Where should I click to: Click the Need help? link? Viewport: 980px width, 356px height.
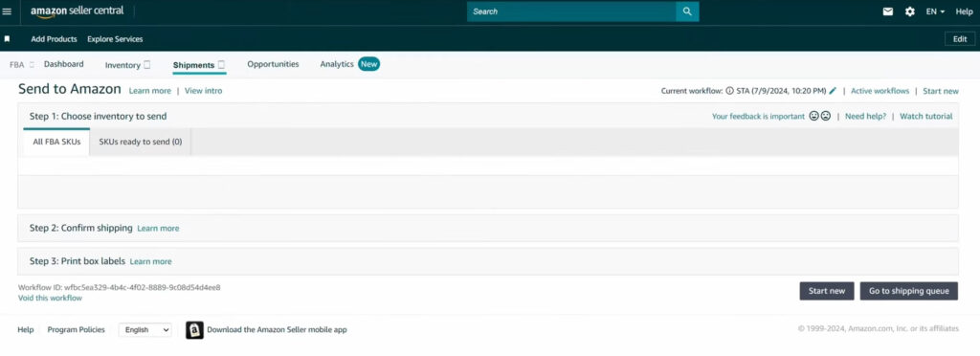(x=865, y=116)
